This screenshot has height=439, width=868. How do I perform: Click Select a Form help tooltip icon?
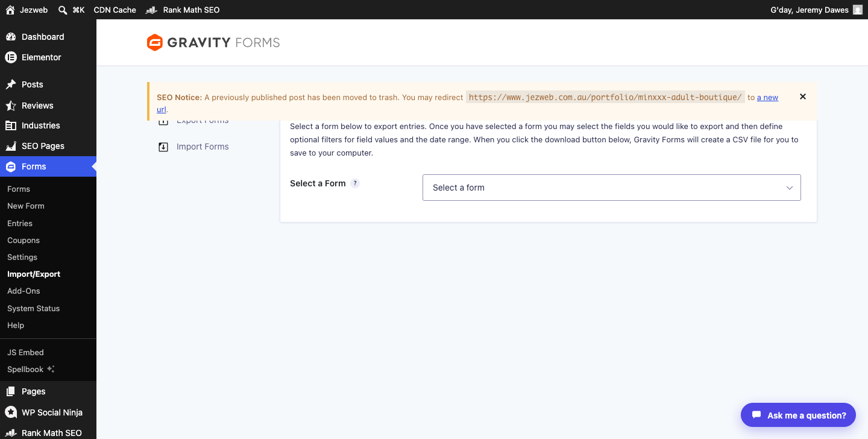[355, 183]
